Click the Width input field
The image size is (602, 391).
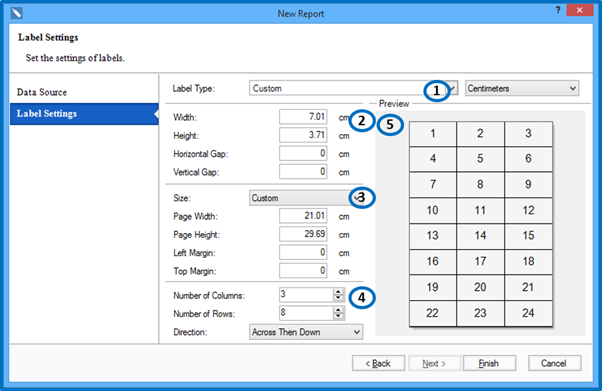tap(303, 117)
